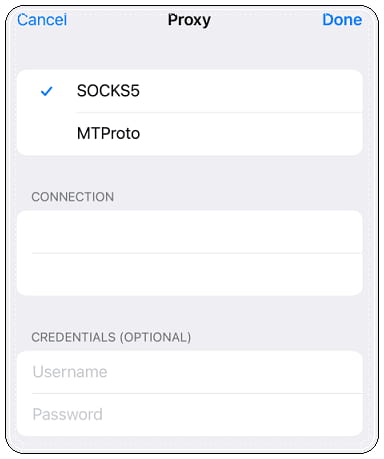Click into the Username field
This screenshot has height=459, width=384.
189,372
